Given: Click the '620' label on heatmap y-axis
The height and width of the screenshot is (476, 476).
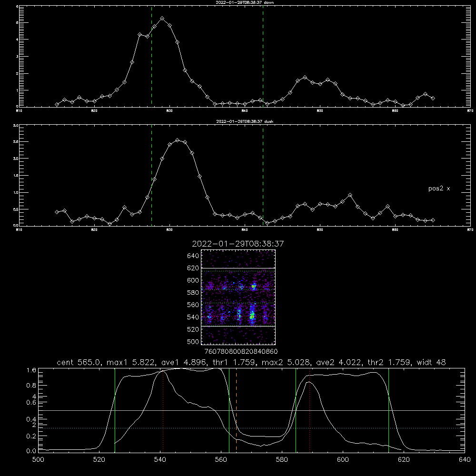Looking at the screenshot, I should [x=193, y=268].
